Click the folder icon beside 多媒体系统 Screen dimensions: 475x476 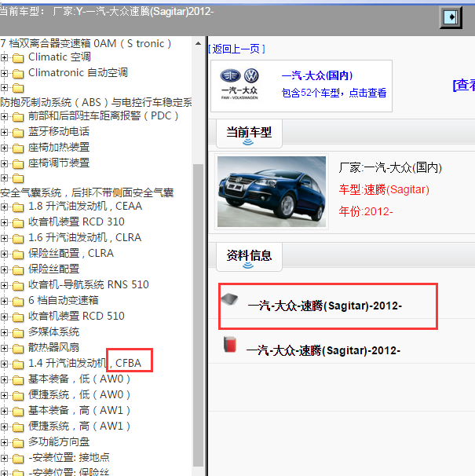pyautogui.click(x=18, y=333)
